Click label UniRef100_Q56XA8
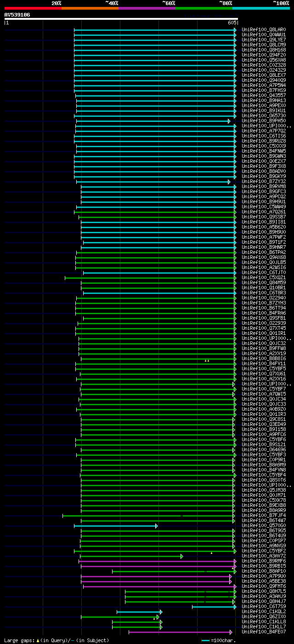Screen dimensions: 294x644 click(x=264, y=60)
